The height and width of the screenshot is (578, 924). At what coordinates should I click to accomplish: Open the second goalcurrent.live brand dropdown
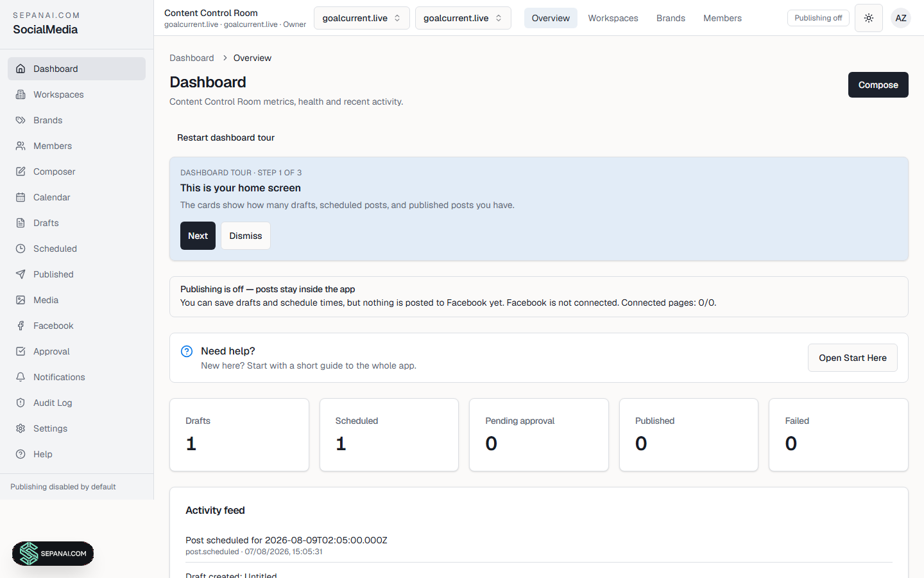click(x=463, y=18)
